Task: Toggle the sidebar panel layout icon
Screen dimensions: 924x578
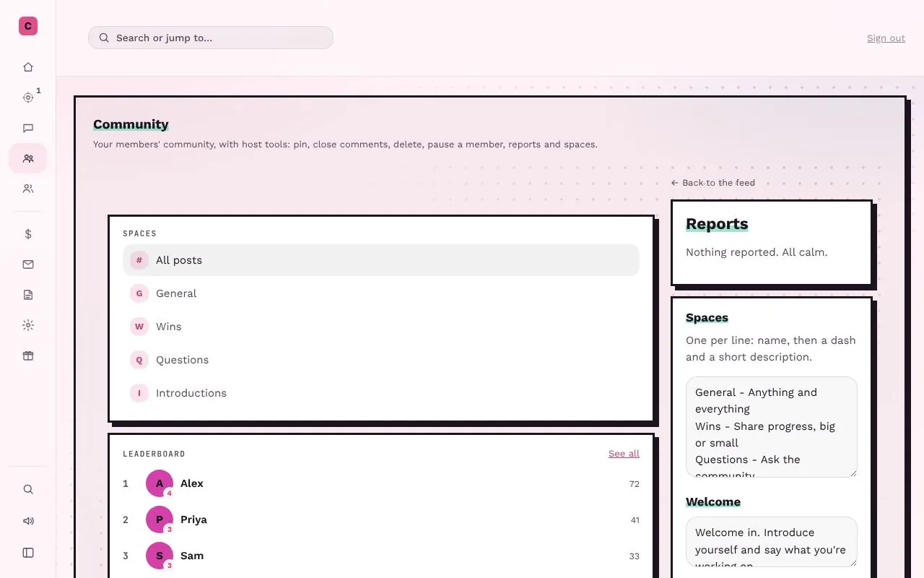Action: coord(28,553)
